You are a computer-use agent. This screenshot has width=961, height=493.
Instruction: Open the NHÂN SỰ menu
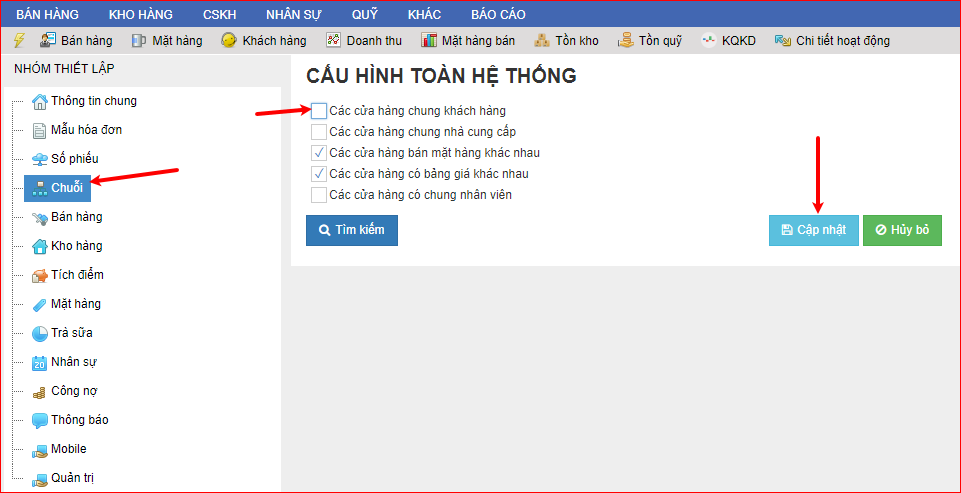pyautogui.click(x=293, y=14)
